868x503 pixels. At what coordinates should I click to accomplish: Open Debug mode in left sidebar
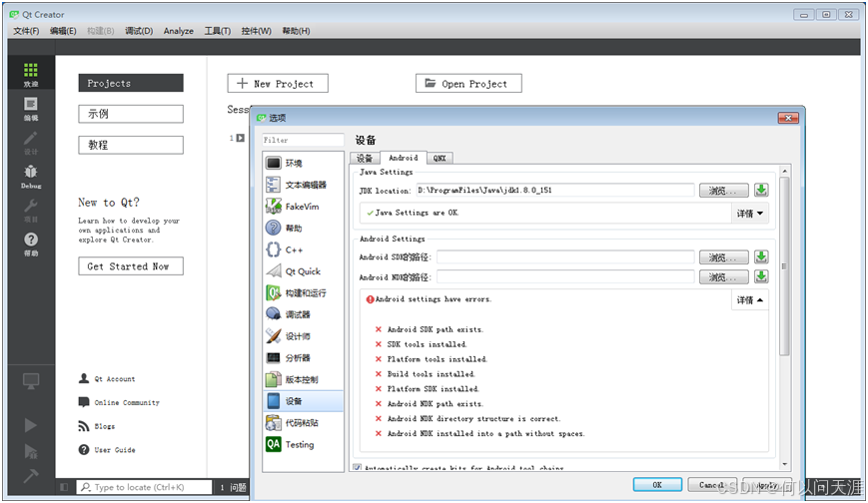[31, 176]
